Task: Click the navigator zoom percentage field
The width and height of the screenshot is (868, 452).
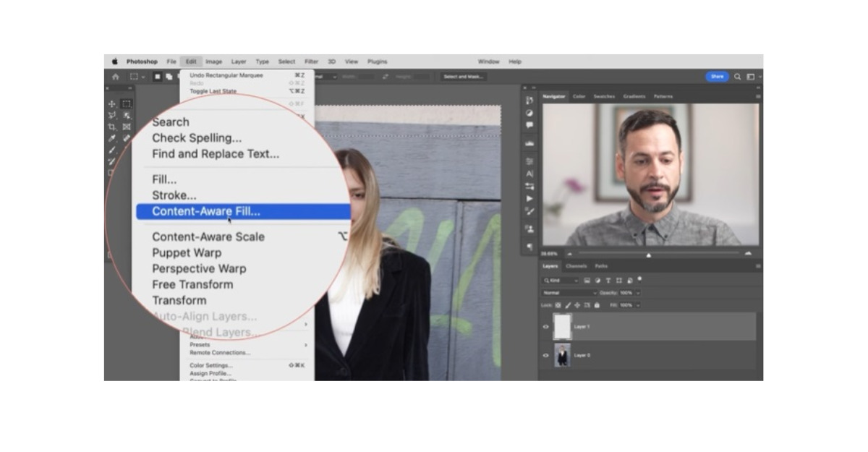Action: coord(550,254)
